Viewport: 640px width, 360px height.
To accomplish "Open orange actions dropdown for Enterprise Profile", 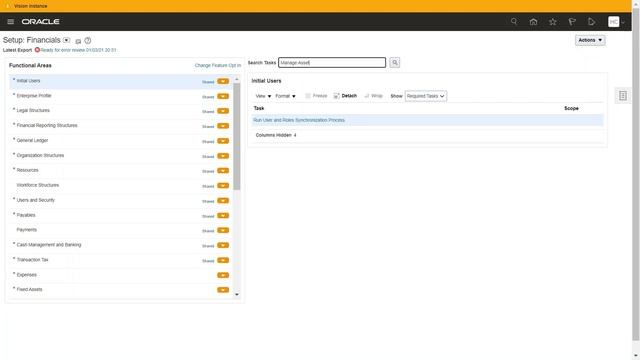I will tap(223, 96).
